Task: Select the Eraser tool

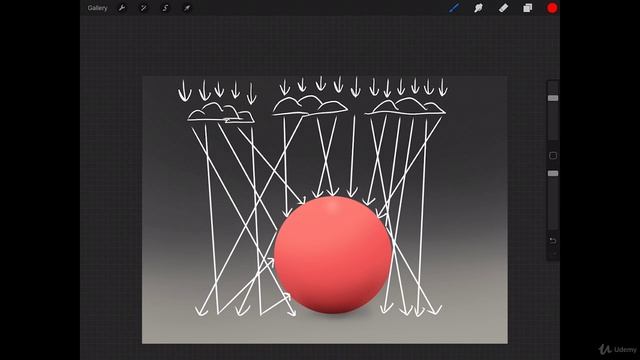Action: pos(503,8)
